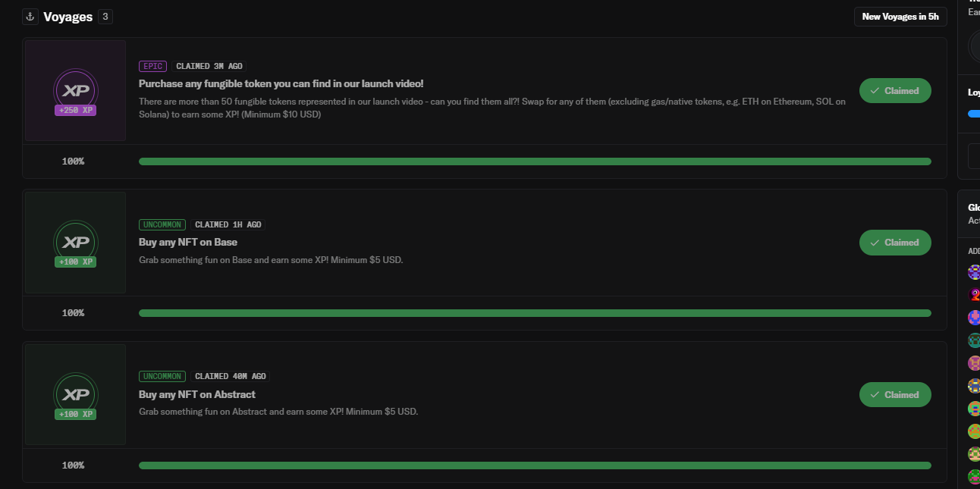The image size is (980, 489).
Task: Open the Buy any NFT on Abstract title
Action: (x=197, y=394)
